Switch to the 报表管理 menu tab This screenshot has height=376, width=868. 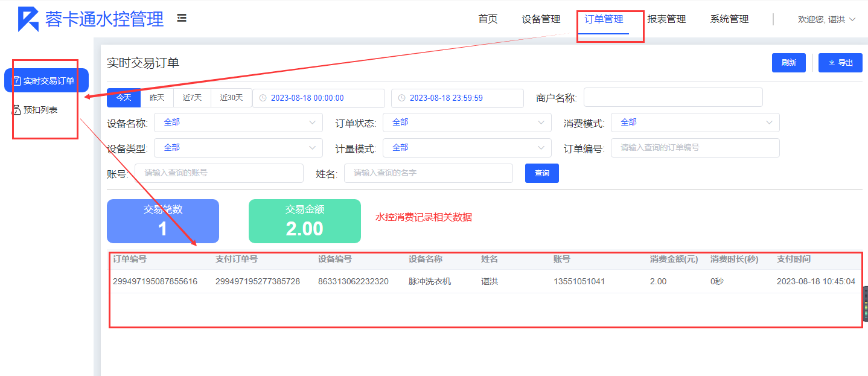(x=666, y=19)
